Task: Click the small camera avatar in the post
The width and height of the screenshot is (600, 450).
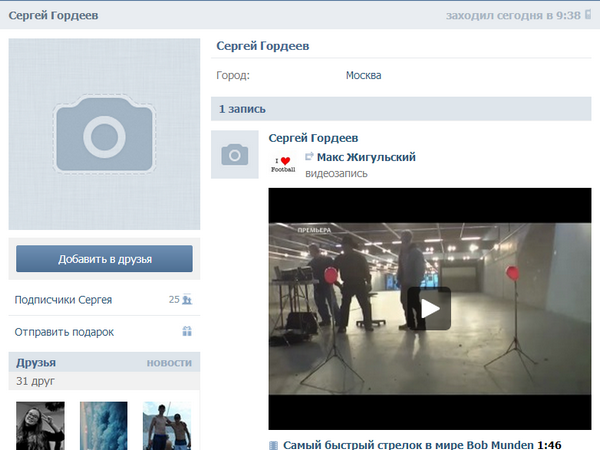Action: click(235, 154)
